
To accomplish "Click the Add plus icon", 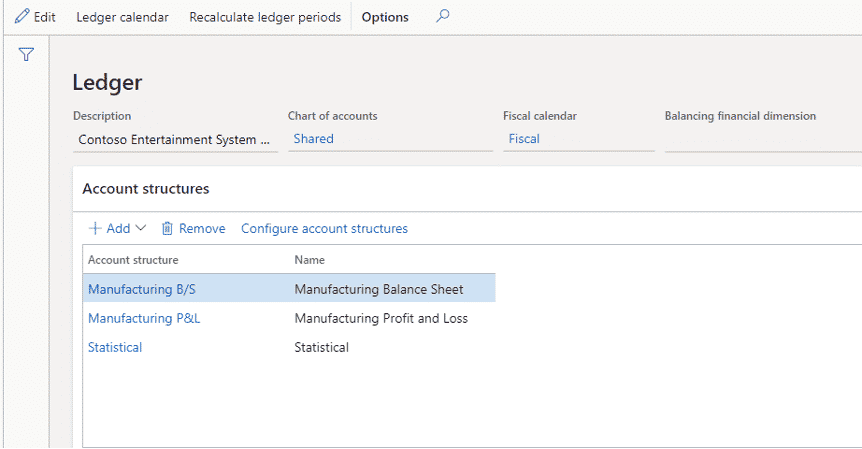I will [x=95, y=228].
